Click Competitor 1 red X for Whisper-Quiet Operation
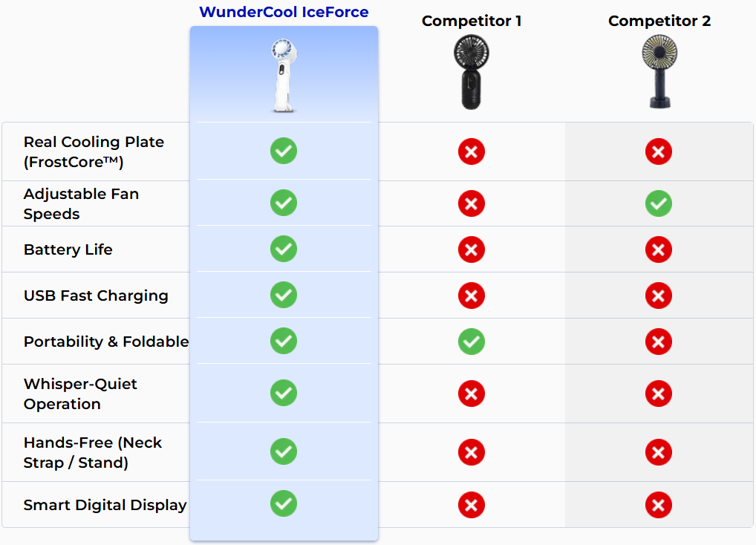This screenshot has height=545, width=756. tap(471, 394)
